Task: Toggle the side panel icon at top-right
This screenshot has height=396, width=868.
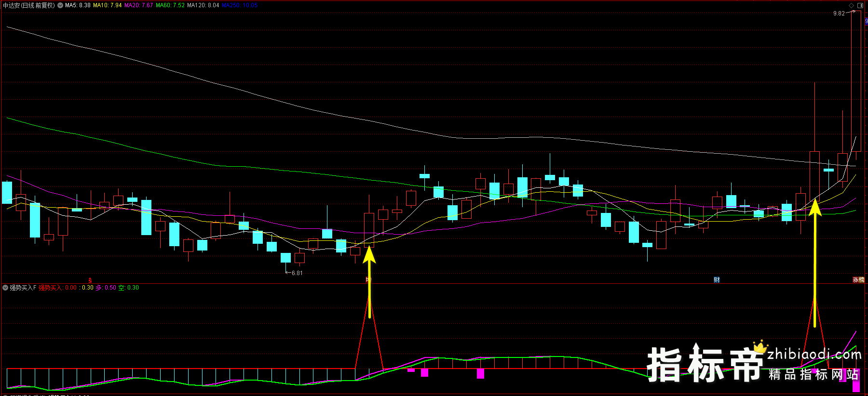Action: tap(860, 5)
